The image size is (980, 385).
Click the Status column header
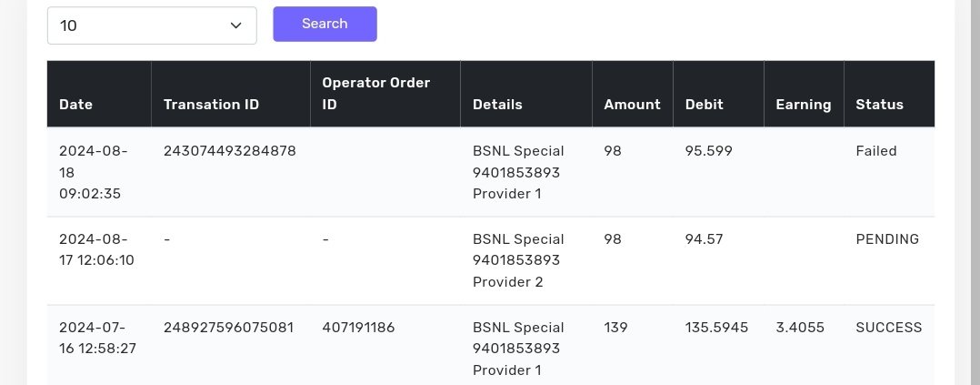pos(879,105)
